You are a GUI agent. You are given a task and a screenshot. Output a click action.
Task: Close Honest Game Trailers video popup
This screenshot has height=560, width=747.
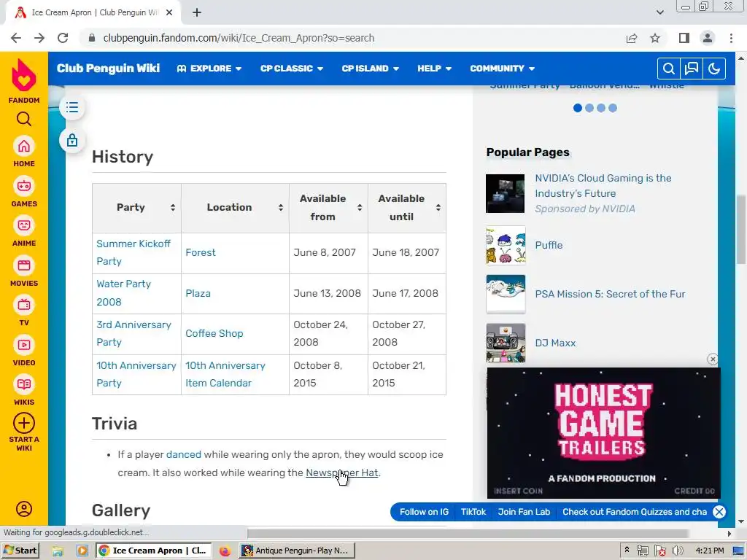coord(713,359)
